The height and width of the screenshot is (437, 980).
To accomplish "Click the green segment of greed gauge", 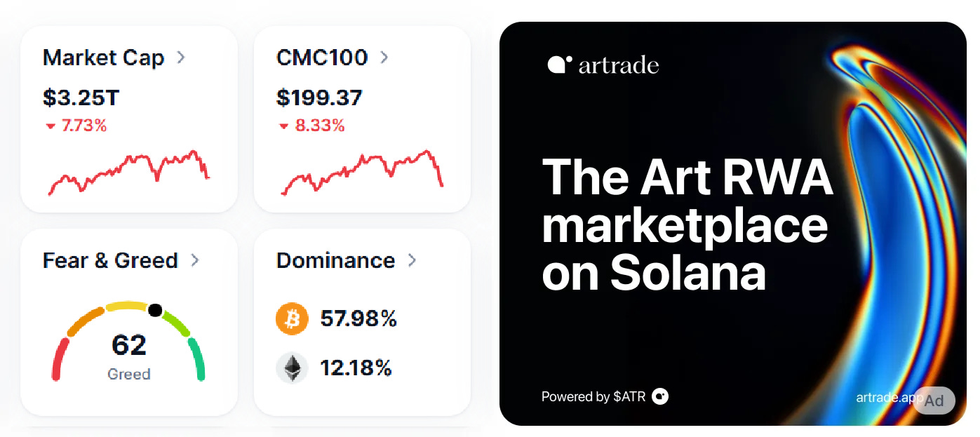I will tap(196, 359).
